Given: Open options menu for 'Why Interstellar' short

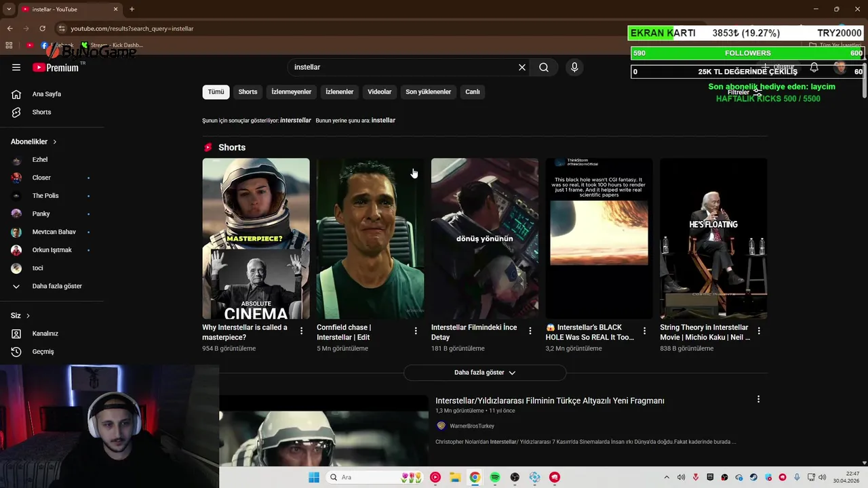Looking at the screenshot, I should 302,331.
